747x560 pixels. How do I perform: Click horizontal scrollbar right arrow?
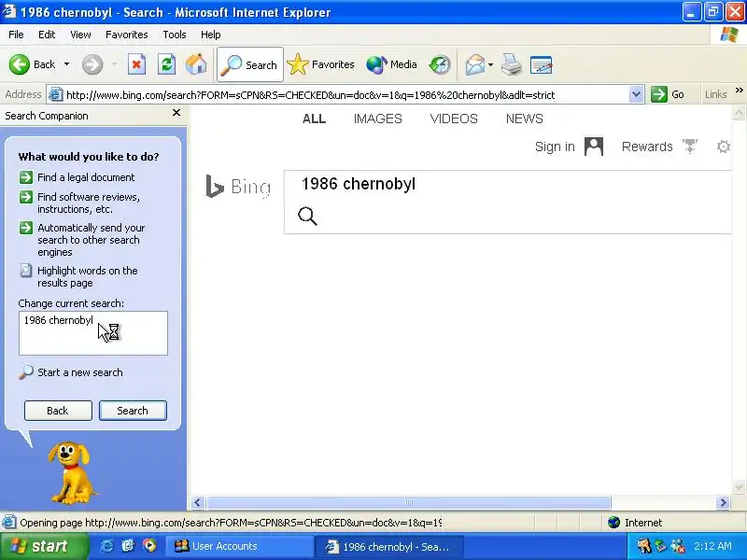point(723,502)
